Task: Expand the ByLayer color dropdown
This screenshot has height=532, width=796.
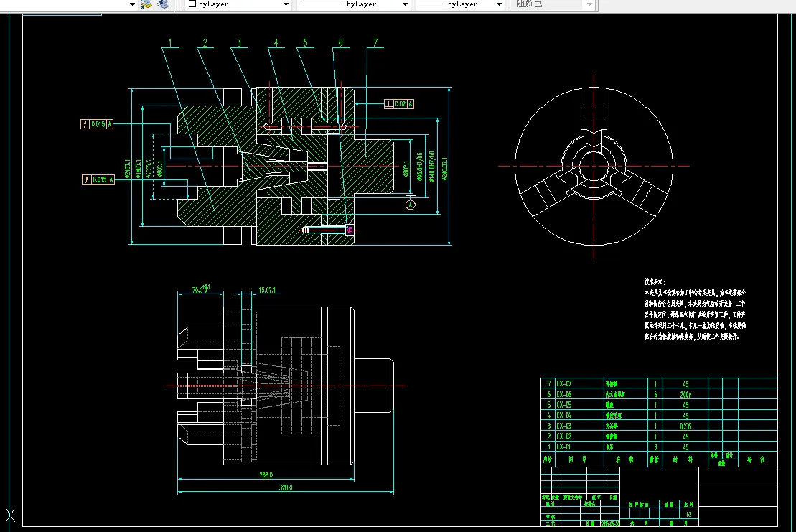Action: (x=286, y=4)
